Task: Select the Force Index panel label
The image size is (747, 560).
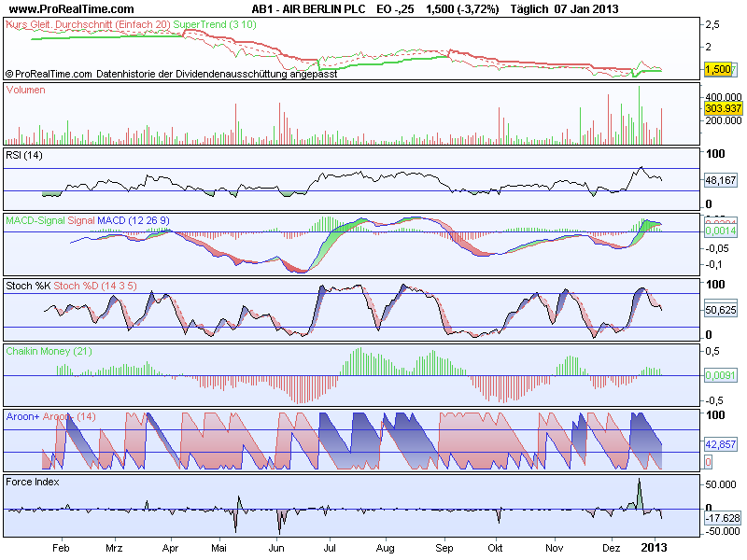Action: click(x=33, y=482)
